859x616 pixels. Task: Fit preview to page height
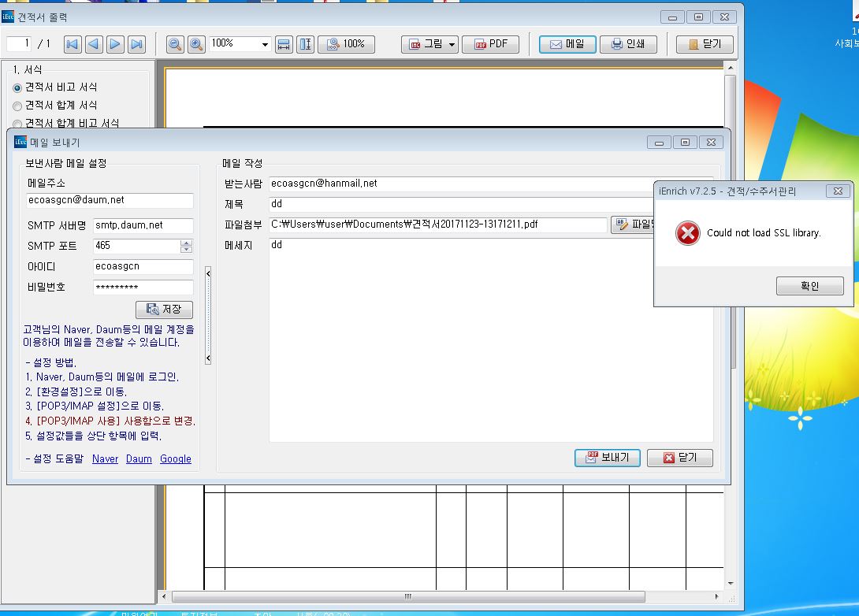coord(305,44)
